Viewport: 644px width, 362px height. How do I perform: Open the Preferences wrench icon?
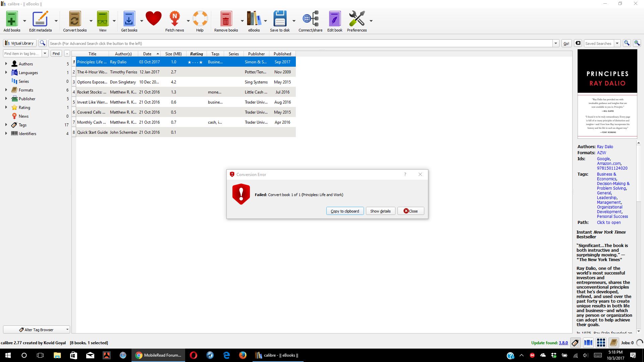357,19
